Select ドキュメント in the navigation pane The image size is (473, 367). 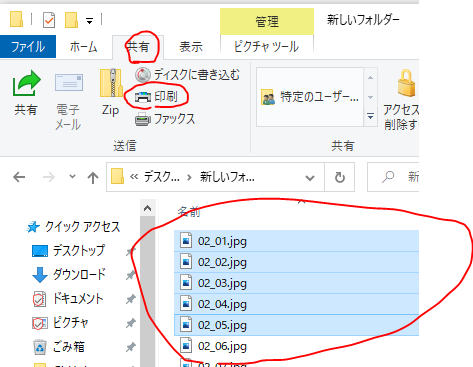click(78, 299)
